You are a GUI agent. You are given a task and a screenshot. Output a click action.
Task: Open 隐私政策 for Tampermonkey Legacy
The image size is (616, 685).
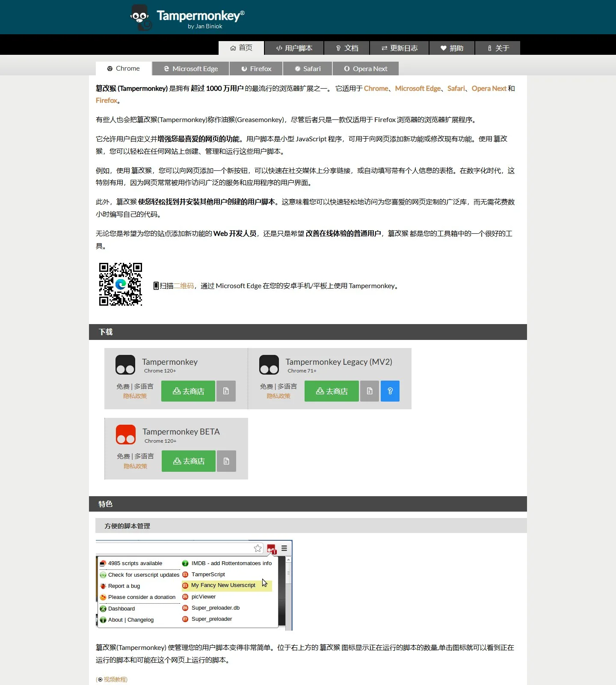(278, 396)
